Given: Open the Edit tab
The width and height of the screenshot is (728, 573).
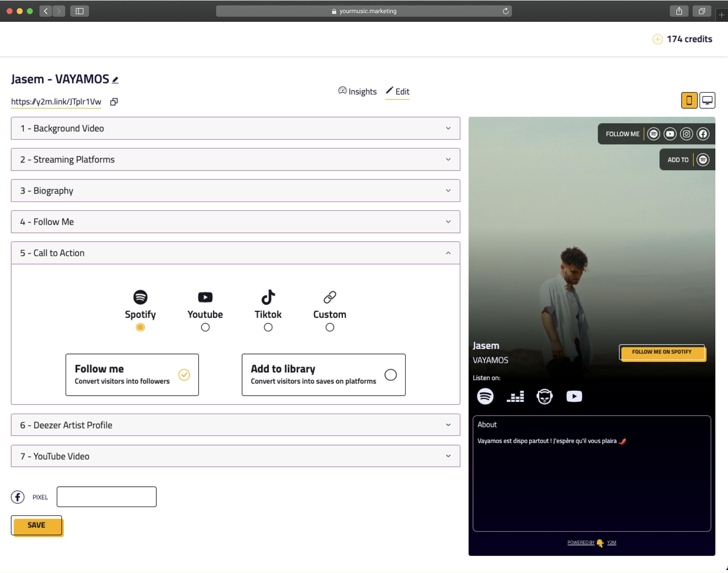Looking at the screenshot, I should pos(397,91).
